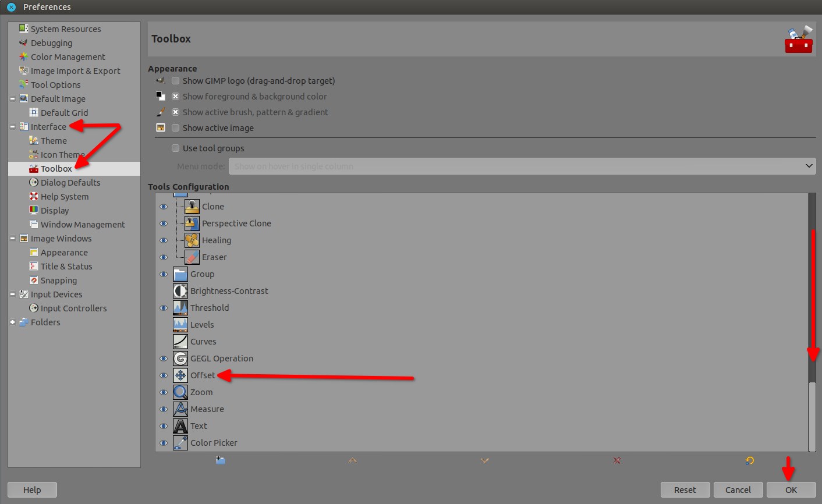This screenshot has height=504, width=822.
Task: Select Appearance under Image Windows
Action: (x=64, y=253)
